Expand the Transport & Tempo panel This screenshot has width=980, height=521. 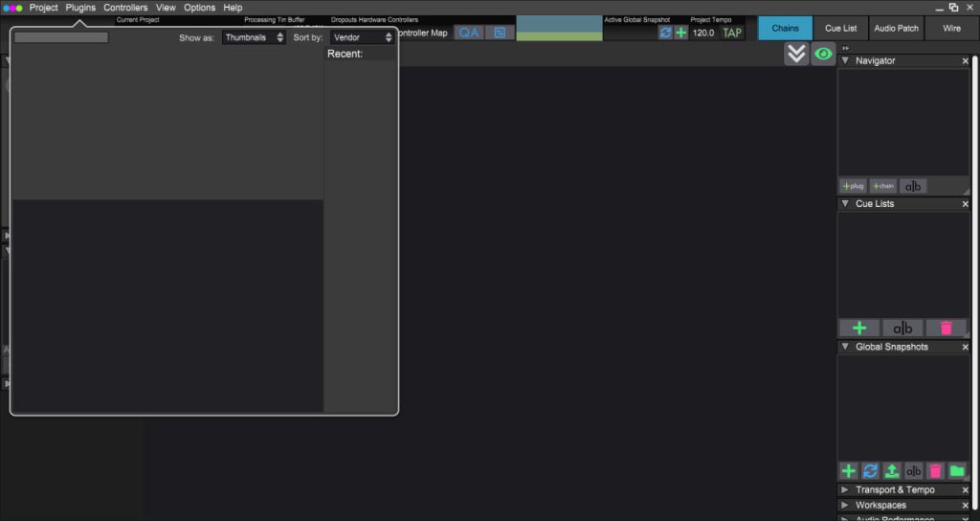pyautogui.click(x=845, y=490)
